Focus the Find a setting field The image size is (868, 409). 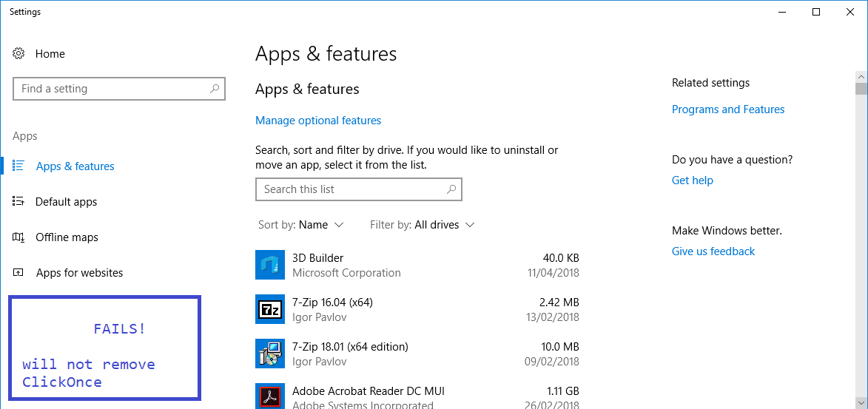click(119, 89)
